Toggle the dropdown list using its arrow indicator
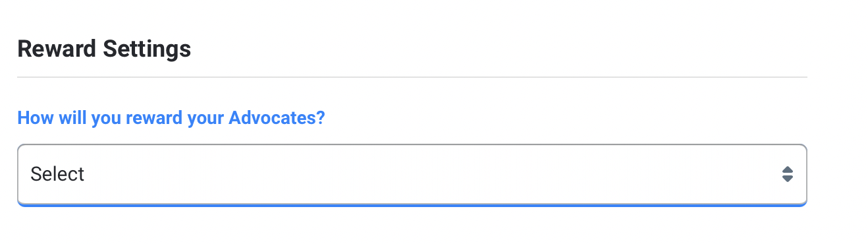This screenshot has width=868, height=244. [x=787, y=174]
